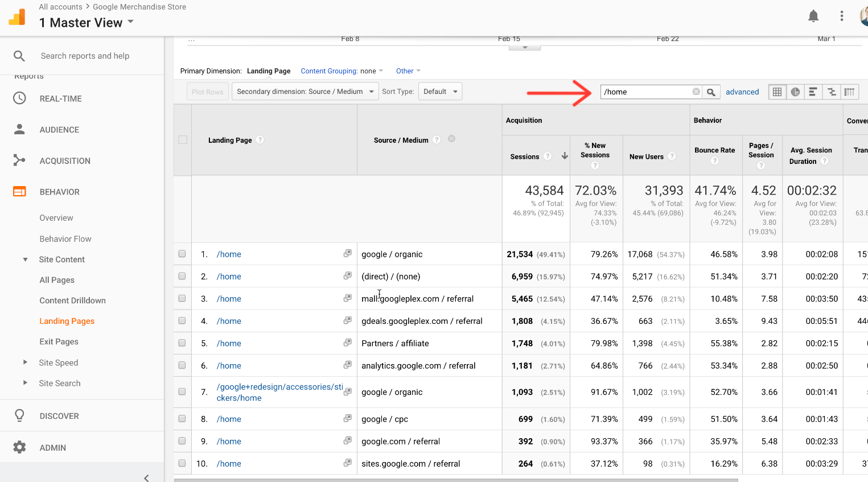
Task: Check row 3 mall.googleplex.com referral
Action: coord(182,298)
